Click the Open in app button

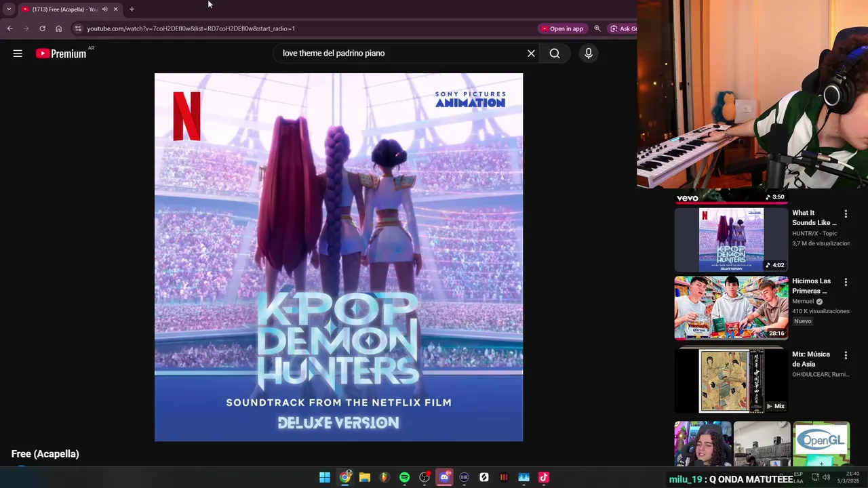(x=562, y=28)
